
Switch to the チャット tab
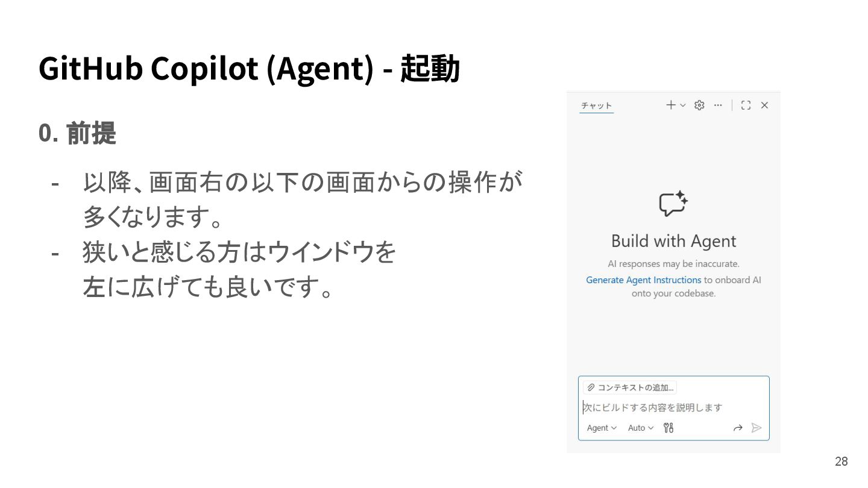pos(596,105)
